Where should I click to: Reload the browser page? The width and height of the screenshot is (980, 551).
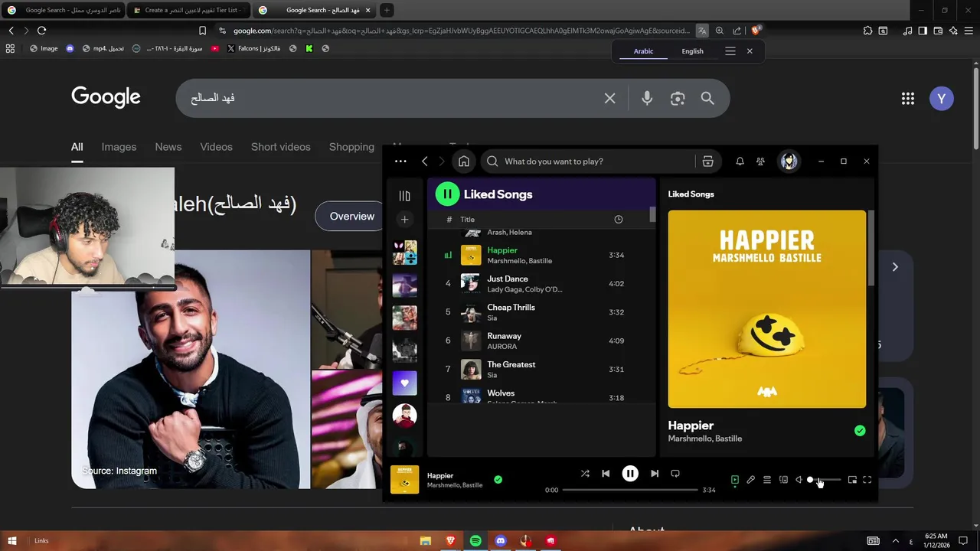tap(41, 31)
